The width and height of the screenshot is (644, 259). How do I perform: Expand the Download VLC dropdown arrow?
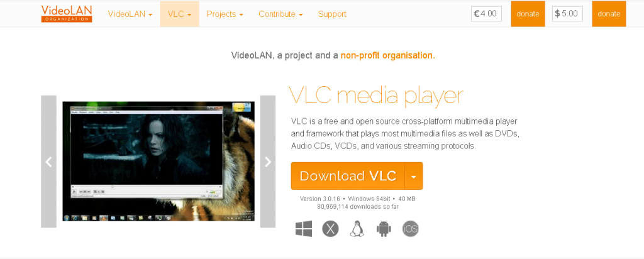tap(414, 176)
